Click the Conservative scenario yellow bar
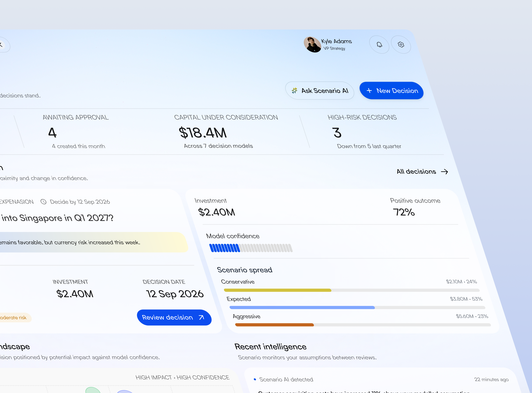Viewport: 532px width, 393px height. 278,290
